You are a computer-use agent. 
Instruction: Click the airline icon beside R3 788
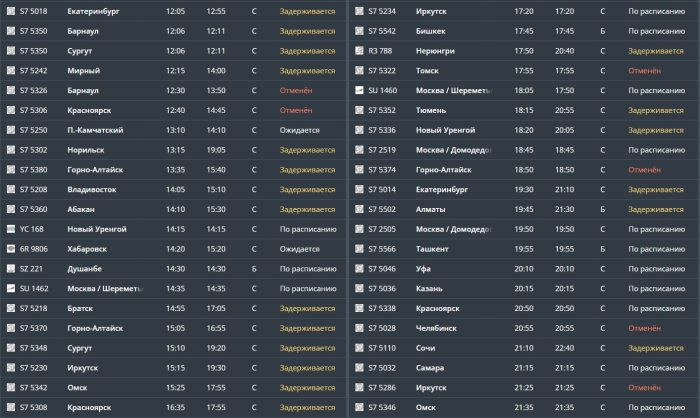(x=359, y=50)
